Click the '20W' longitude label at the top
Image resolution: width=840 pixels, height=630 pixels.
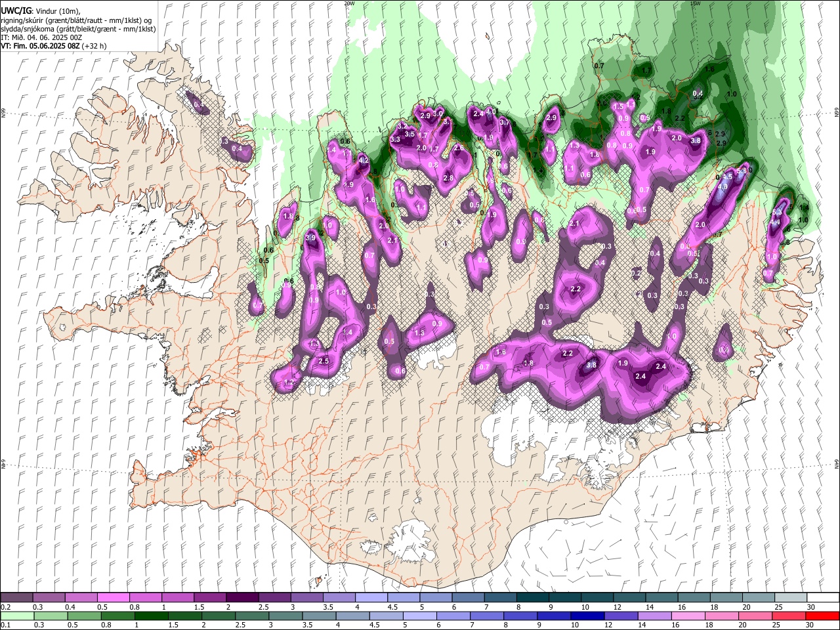(349, 3)
